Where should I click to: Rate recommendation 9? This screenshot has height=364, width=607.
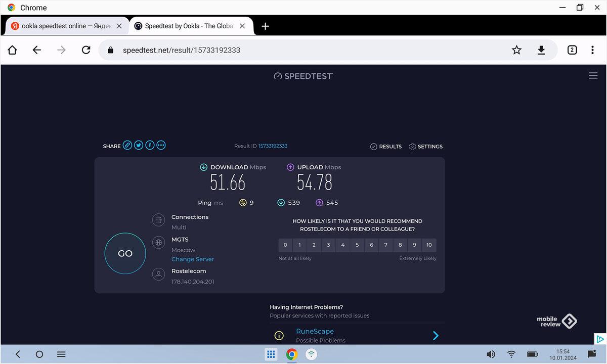pyautogui.click(x=414, y=245)
